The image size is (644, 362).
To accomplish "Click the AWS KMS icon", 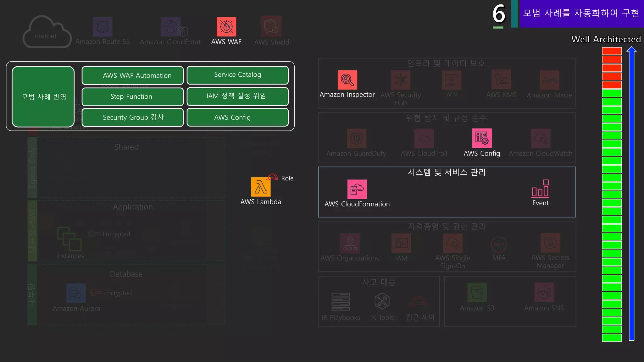I will click(x=501, y=80).
